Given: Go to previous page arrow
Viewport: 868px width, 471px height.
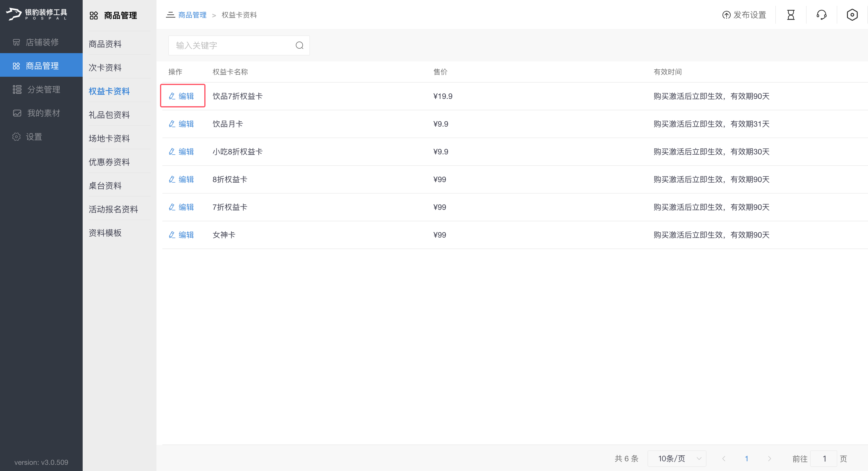Looking at the screenshot, I should coord(723,459).
